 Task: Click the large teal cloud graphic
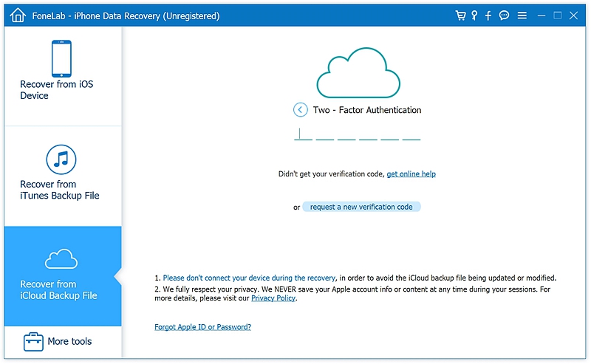358,72
